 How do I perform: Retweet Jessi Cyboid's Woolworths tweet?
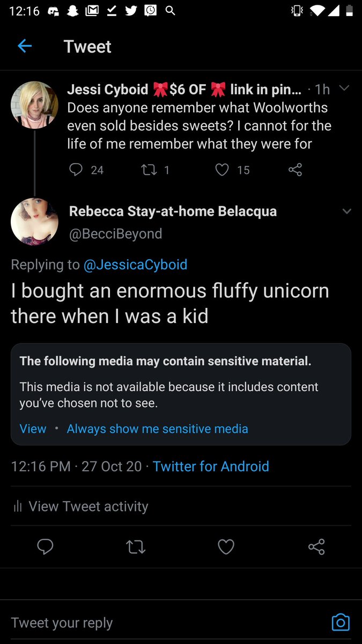(147, 170)
